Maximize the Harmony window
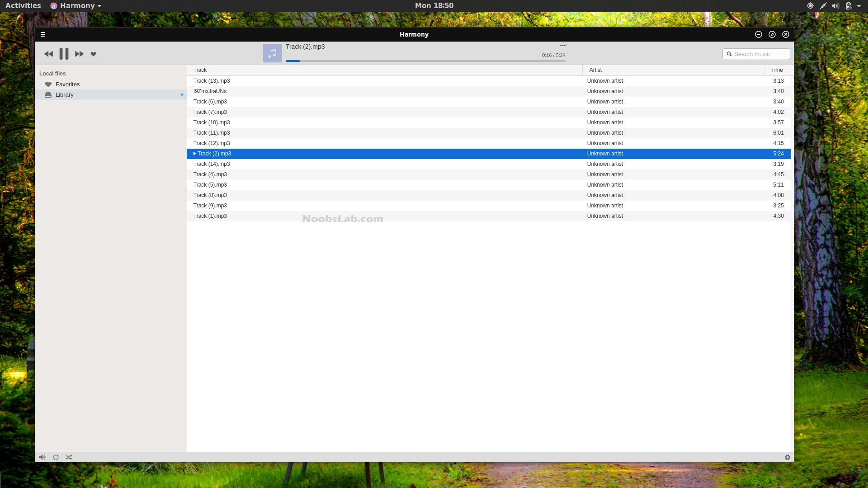 [x=772, y=34]
